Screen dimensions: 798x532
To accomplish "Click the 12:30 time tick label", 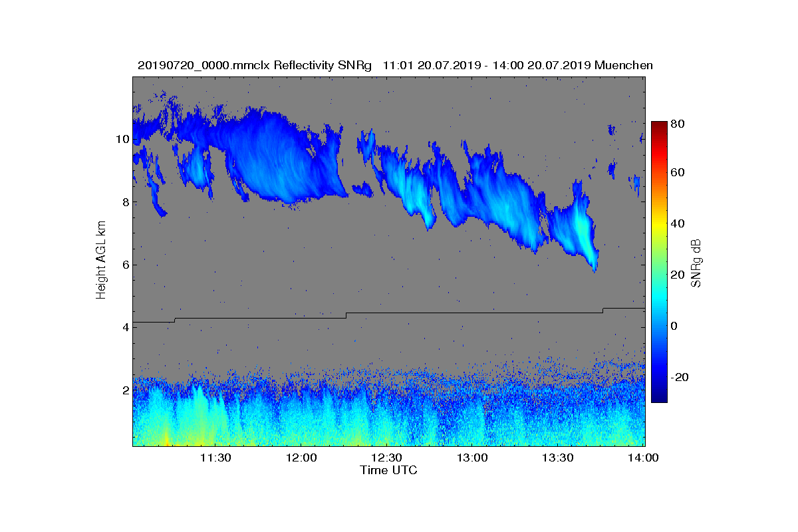I will pos(387,458).
